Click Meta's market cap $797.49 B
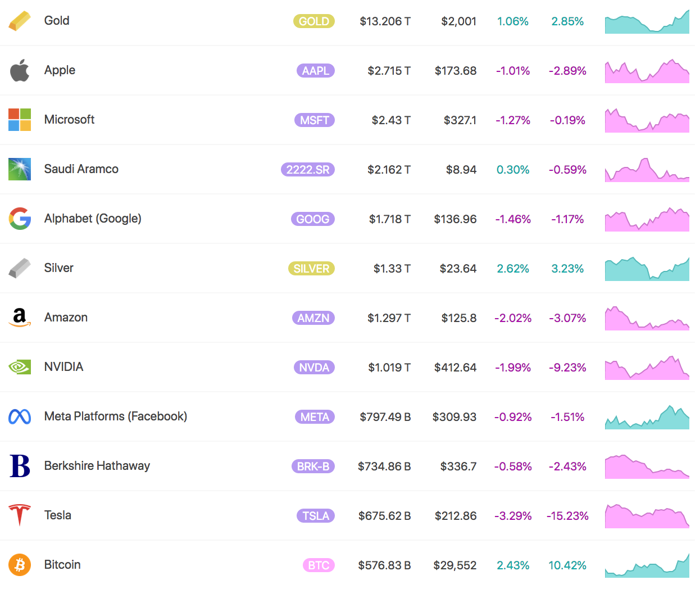 385,417
